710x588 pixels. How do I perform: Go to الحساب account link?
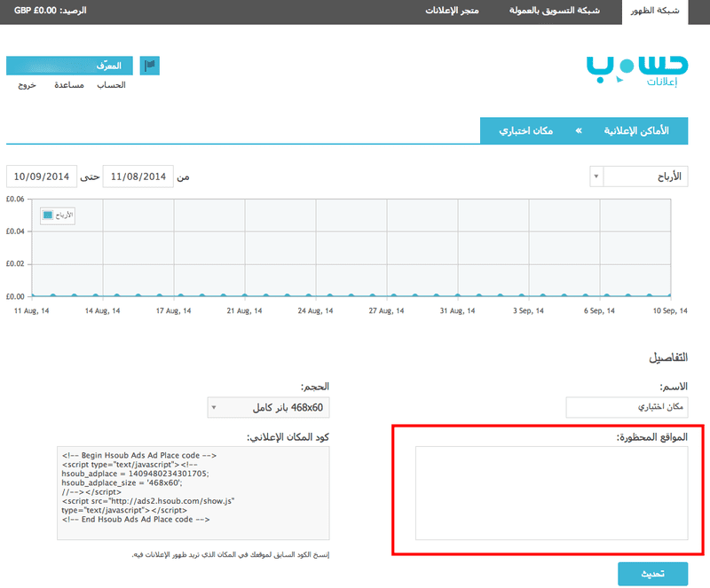(x=112, y=85)
